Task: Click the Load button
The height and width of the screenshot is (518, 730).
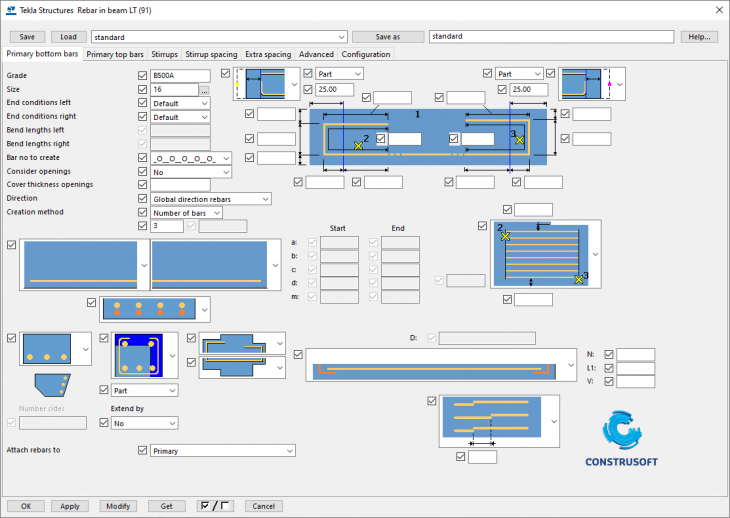Action: (x=68, y=37)
